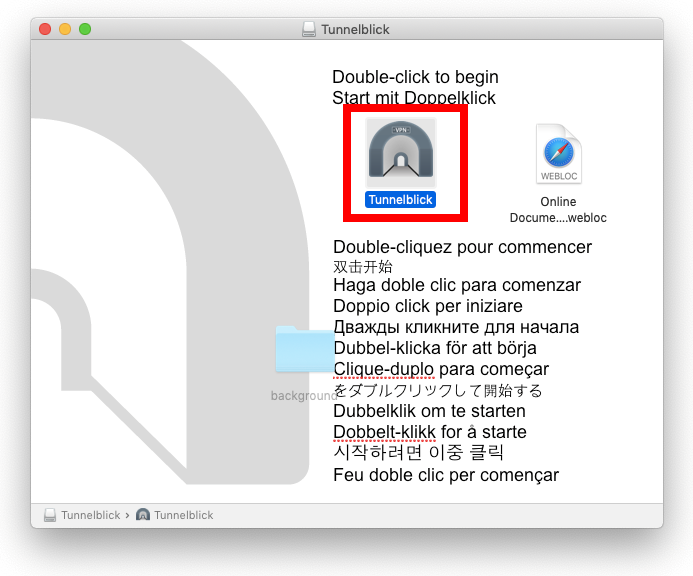The image size is (693, 576).
Task: Close the Tunnelblick window with red button
Action: [45, 29]
